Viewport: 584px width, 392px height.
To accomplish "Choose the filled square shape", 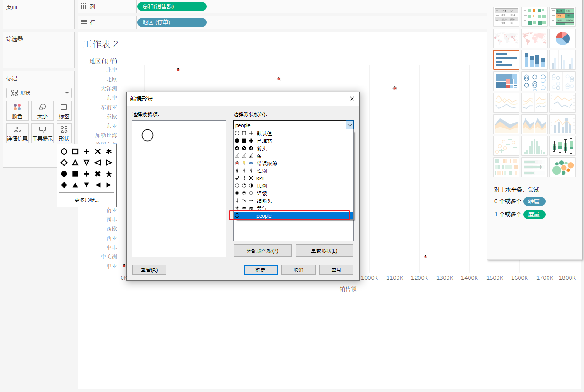I will tap(75, 174).
